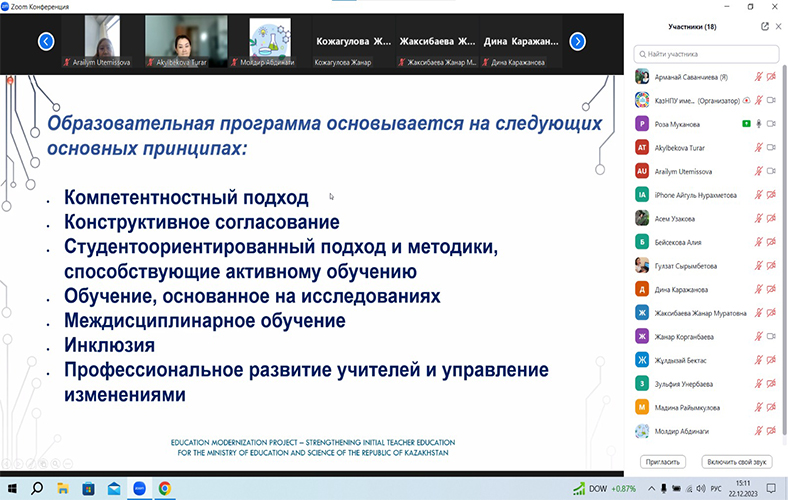Click the Пригласить button

[x=662, y=462]
